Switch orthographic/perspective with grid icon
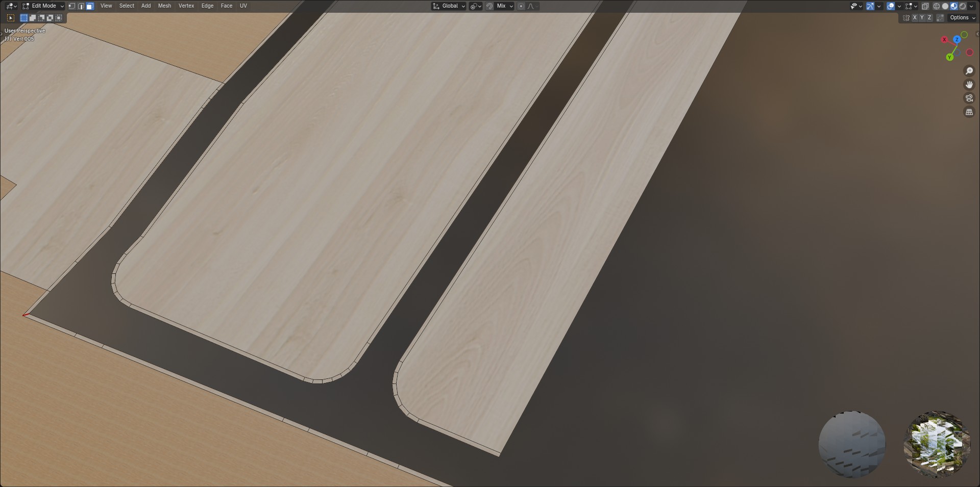Screen dimensions: 980x487 (969, 112)
